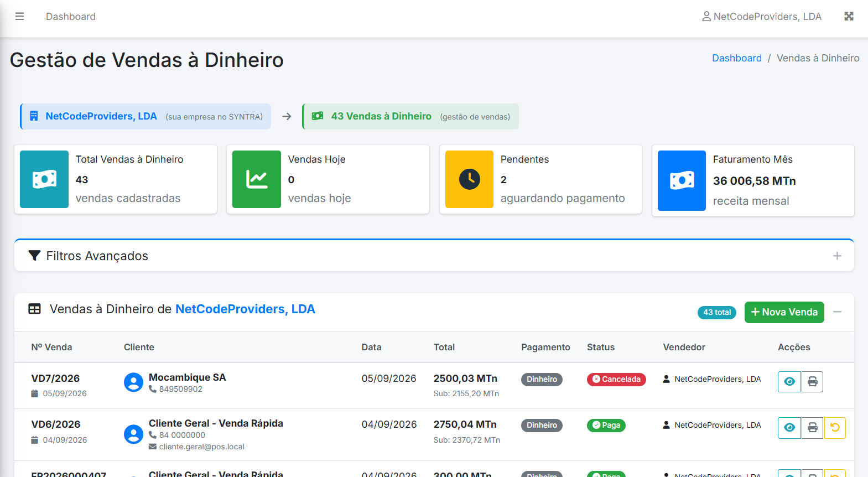Image resolution: width=868 pixels, height=477 pixels.
Task: Toggle fullscreen with expand arrows icon
Action: point(849,17)
